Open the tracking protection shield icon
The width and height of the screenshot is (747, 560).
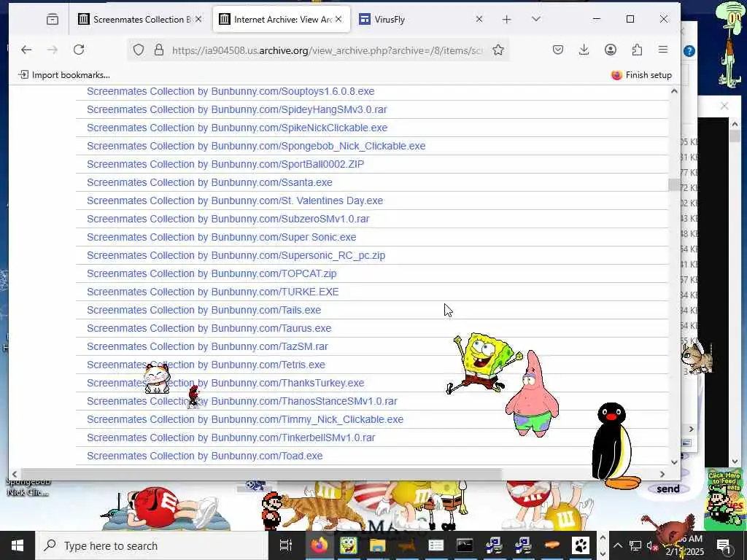pos(138,50)
